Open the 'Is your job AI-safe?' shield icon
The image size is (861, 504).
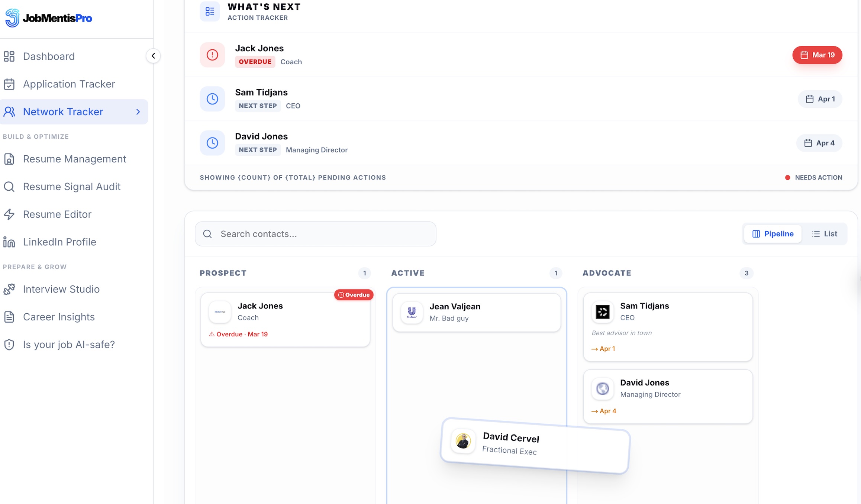(9, 345)
